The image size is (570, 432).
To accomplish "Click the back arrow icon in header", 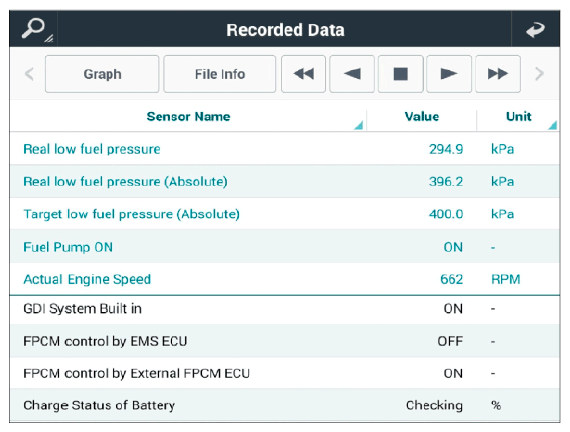I will pos(535,29).
